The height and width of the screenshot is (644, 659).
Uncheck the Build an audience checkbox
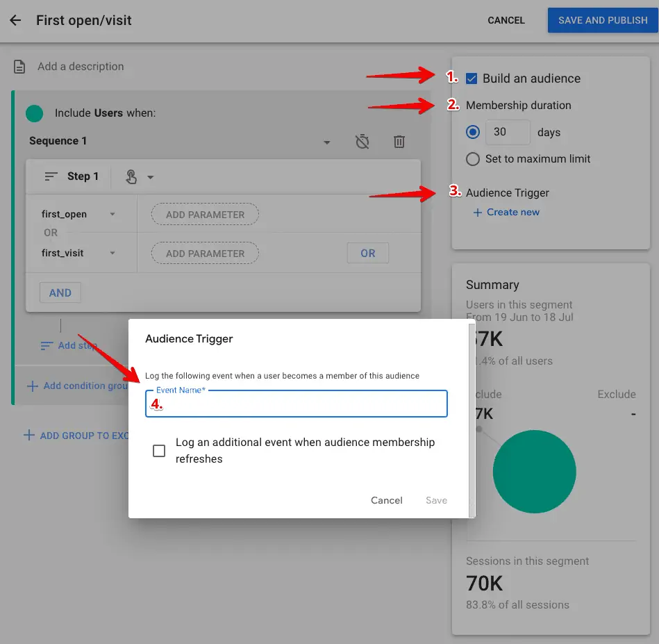[472, 79]
